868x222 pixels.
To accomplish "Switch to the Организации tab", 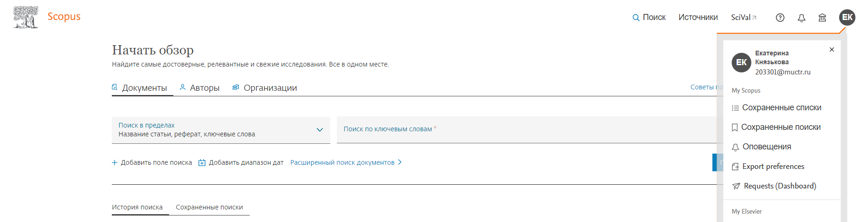I will click(x=265, y=87).
